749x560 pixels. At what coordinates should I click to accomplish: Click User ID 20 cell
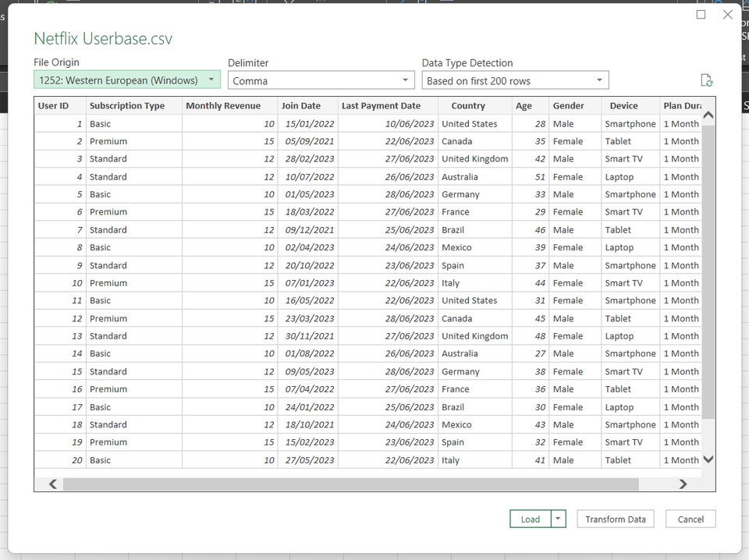coord(60,460)
